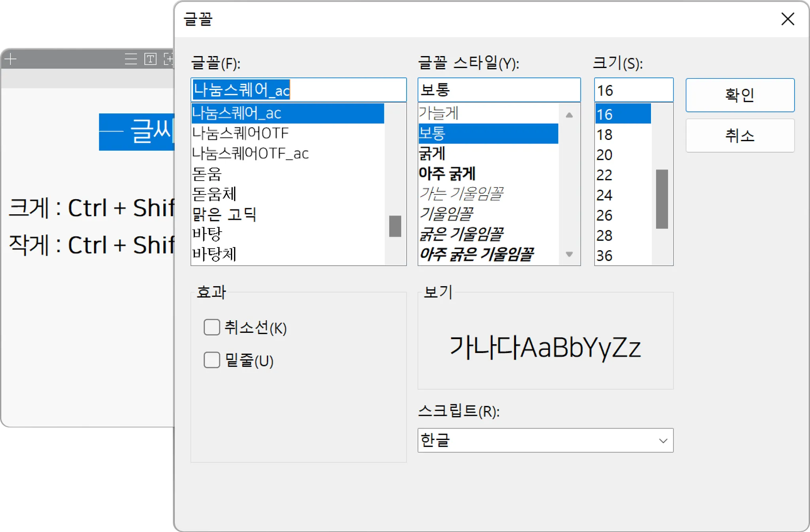This screenshot has height=532, width=810.
Task: Pick font size 24 from the list
Action: point(604,195)
